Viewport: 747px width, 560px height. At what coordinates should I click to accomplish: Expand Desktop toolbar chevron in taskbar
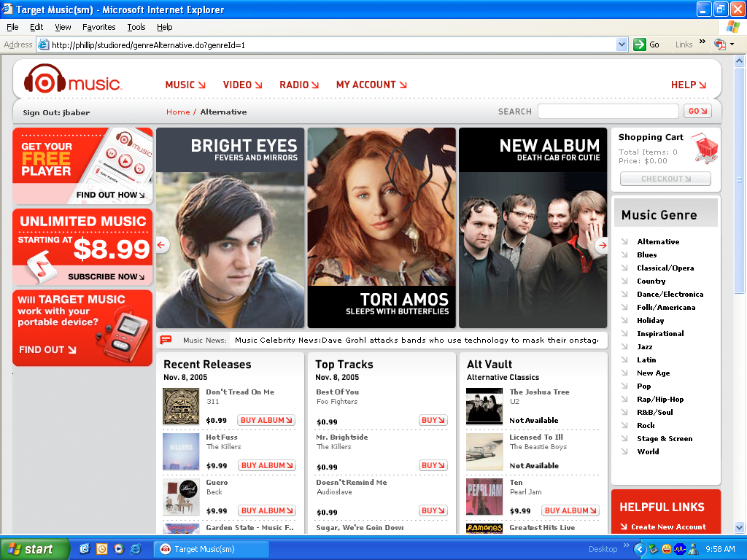click(626, 545)
